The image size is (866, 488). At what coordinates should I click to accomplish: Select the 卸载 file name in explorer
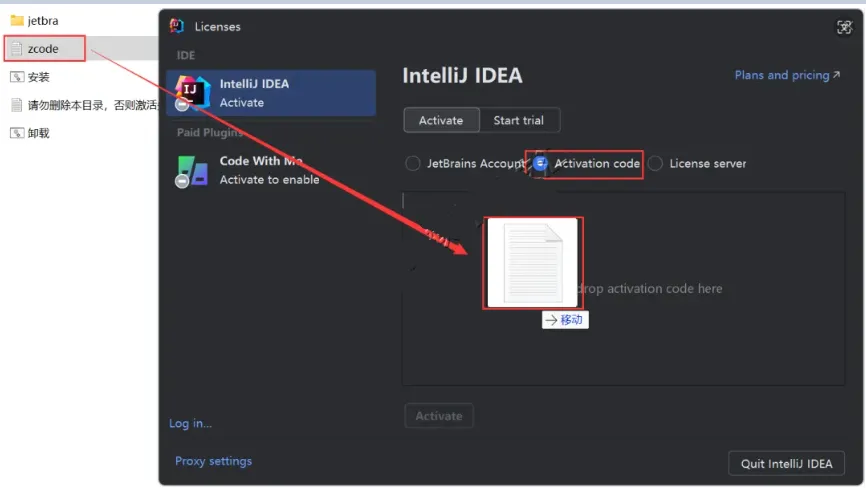click(x=39, y=133)
